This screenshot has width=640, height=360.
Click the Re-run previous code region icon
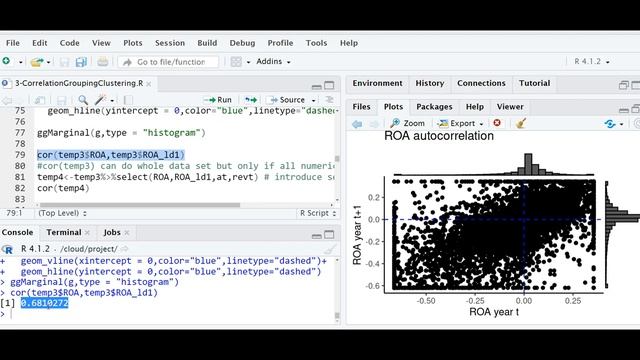(x=251, y=100)
